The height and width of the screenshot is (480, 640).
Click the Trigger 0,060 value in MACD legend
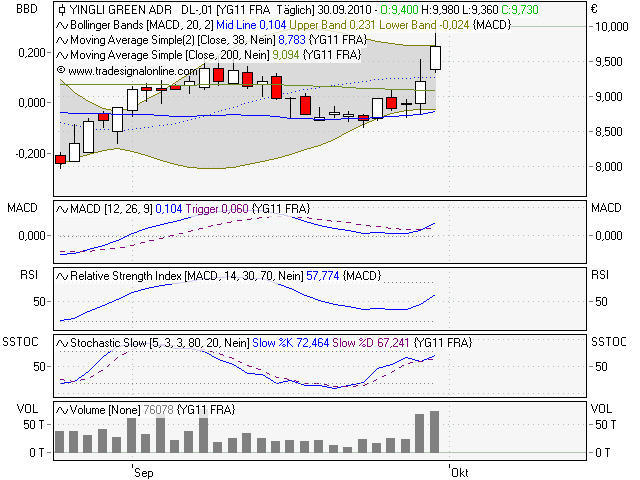tap(217, 209)
